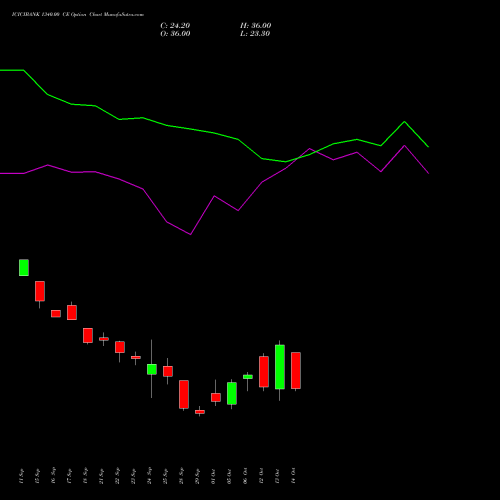500x500 pixels.
Task: Click the small red candle above 29 Sep
Action: (200, 412)
